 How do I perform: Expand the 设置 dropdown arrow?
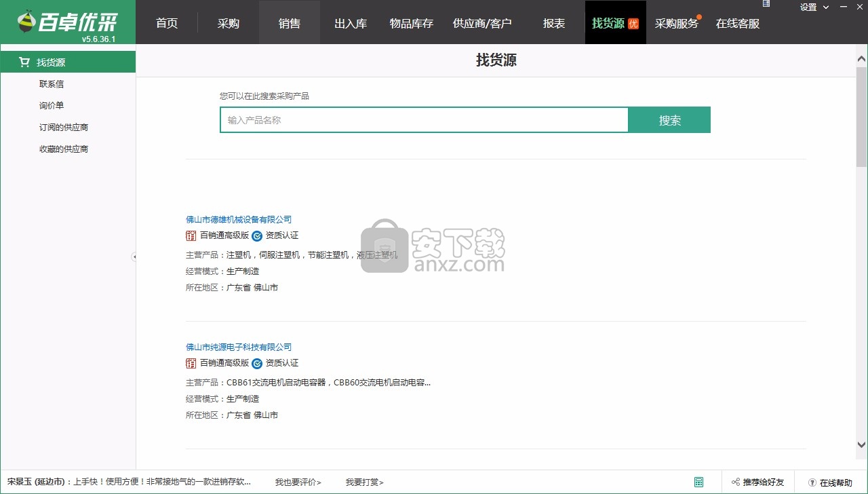coord(825,7)
